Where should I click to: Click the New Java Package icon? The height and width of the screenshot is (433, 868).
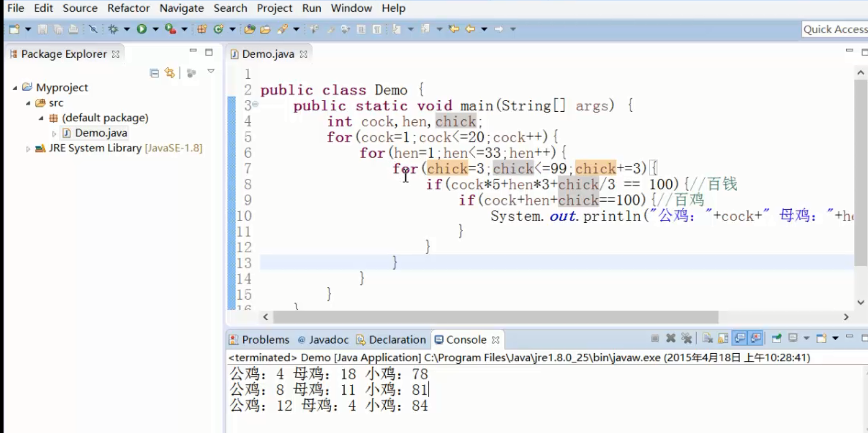point(202,29)
